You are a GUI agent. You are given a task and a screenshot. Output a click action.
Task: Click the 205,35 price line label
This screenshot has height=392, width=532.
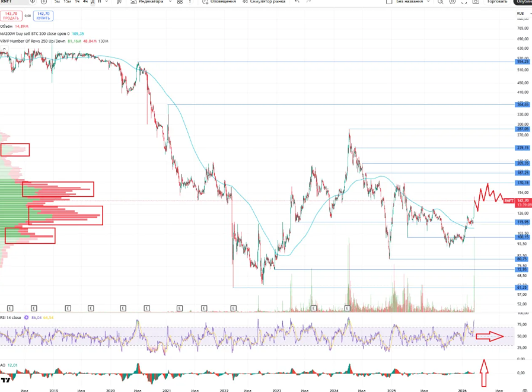(523, 163)
